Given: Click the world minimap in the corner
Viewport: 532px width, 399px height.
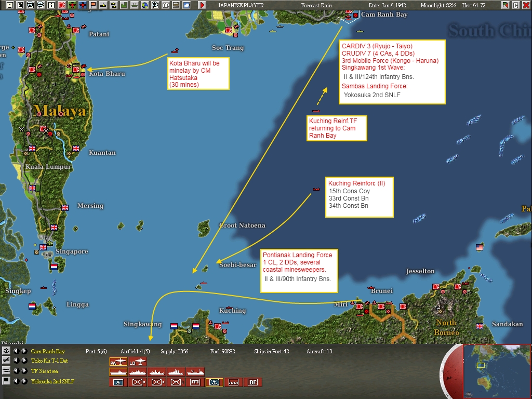Looking at the screenshot, I should pos(497,371).
